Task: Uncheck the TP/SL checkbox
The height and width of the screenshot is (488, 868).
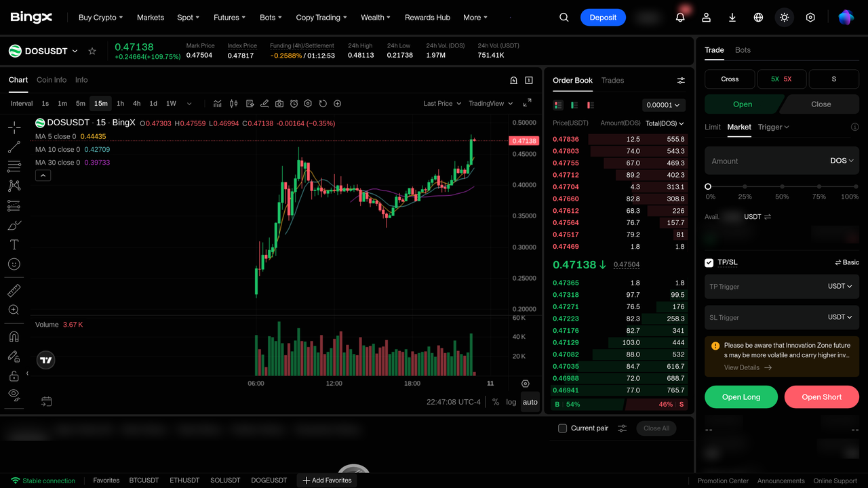Action: (709, 262)
